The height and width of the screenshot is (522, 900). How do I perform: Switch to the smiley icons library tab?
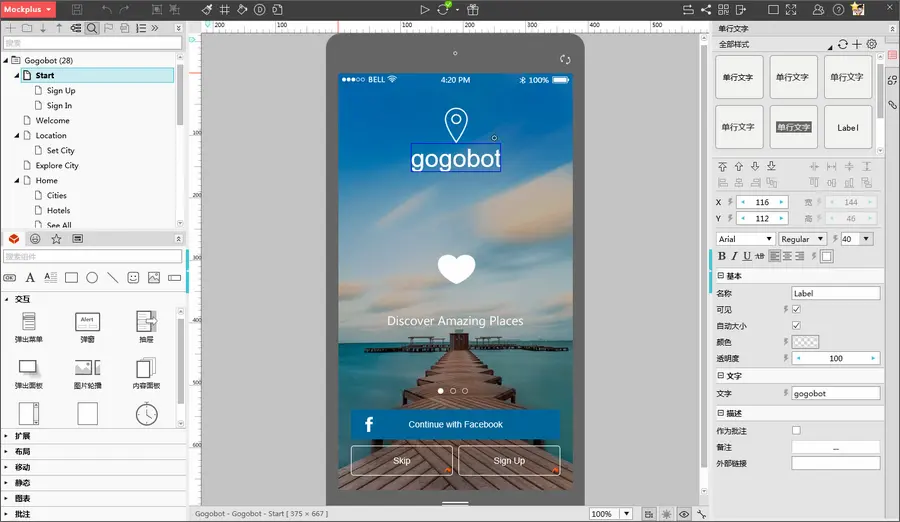tap(35, 239)
